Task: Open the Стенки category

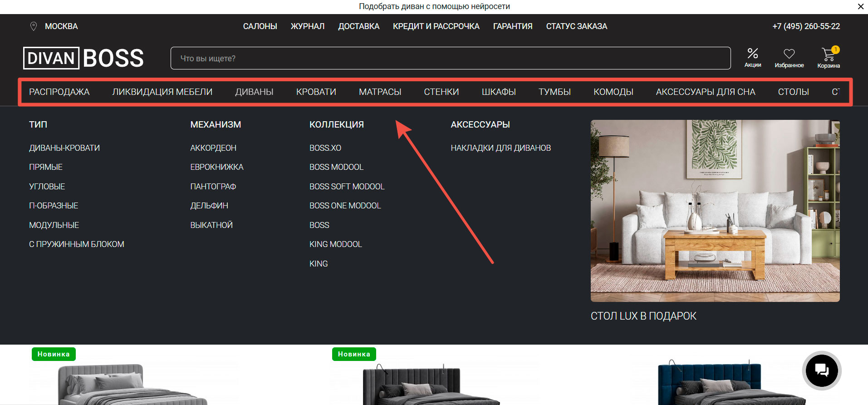Action: [441, 92]
